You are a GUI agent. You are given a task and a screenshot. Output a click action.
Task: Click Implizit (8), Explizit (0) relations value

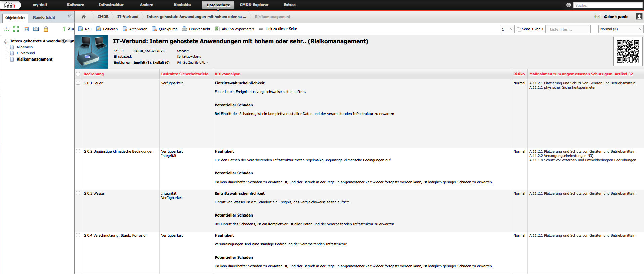pyautogui.click(x=151, y=63)
